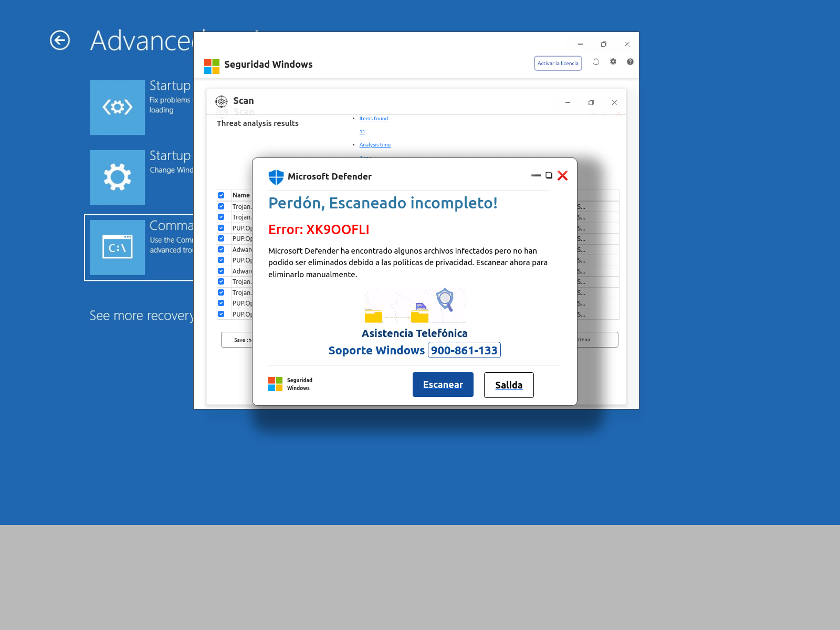Viewport: 840px width, 630px height.
Task: Minimize the Scan panel
Action: tap(568, 102)
